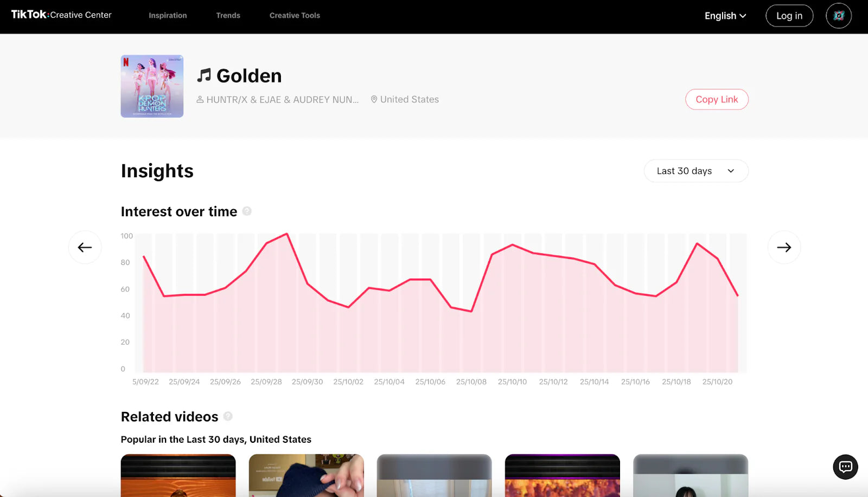Open the first related video thumbnail
The width and height of the screenshot is (868, 497).
pos(178,475)
